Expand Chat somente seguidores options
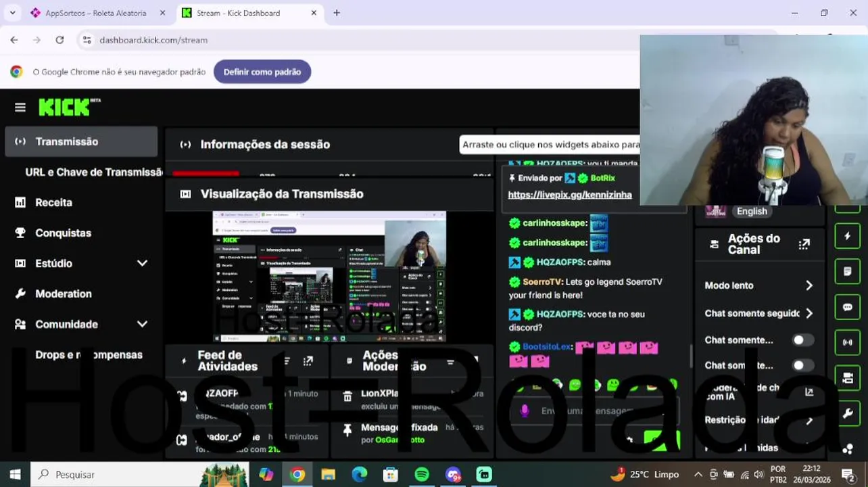868x487 pixels. (x=809, y=313)
